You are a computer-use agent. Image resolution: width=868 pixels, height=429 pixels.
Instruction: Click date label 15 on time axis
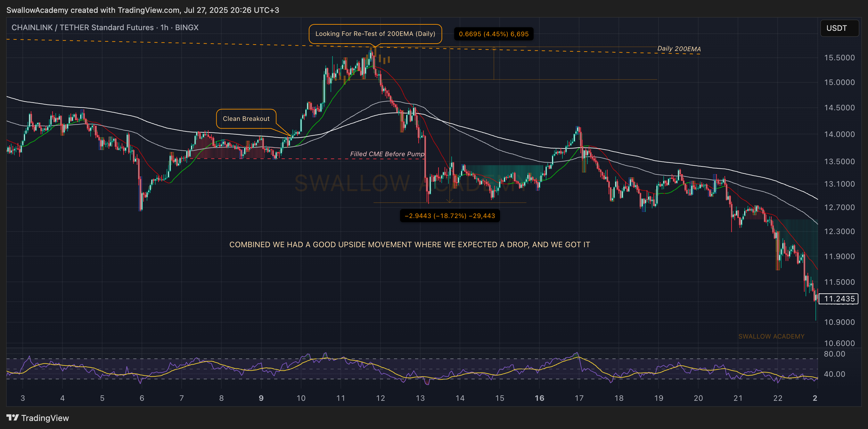pos(500,398)
